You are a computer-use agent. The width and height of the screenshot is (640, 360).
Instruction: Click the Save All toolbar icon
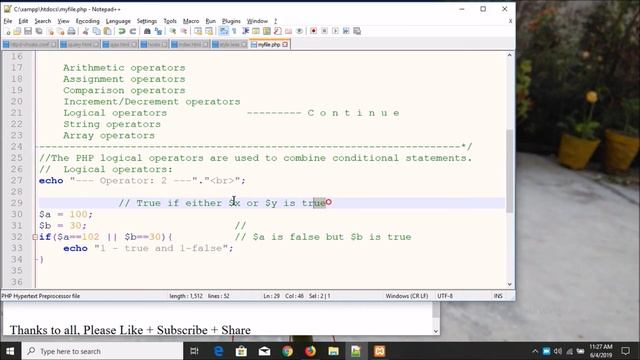click(x=39, y=31)
